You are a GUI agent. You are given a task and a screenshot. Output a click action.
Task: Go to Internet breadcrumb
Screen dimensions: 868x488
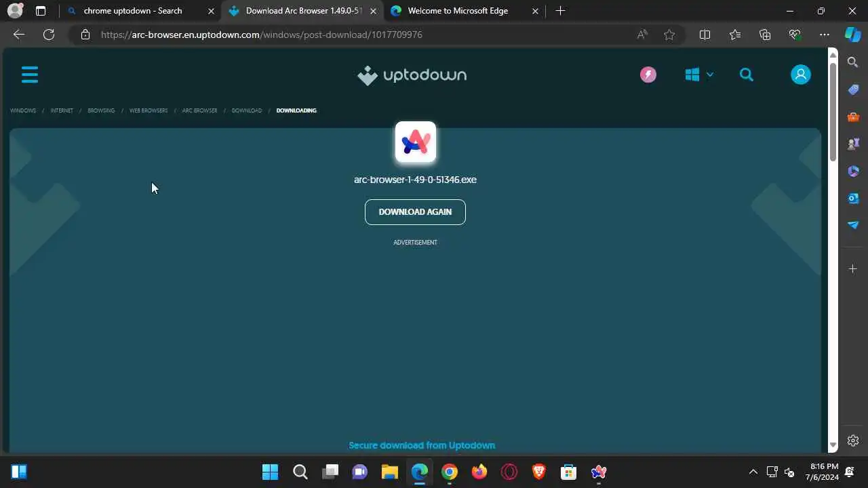click(x=62, y=110)
